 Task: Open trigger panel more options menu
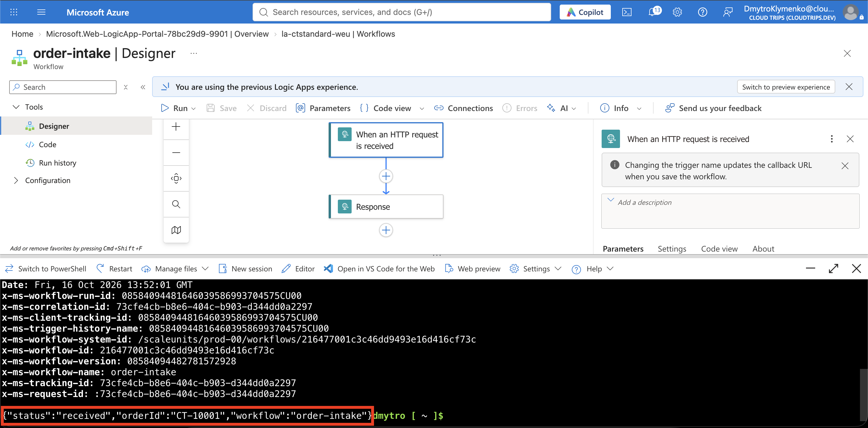(832, 139)
